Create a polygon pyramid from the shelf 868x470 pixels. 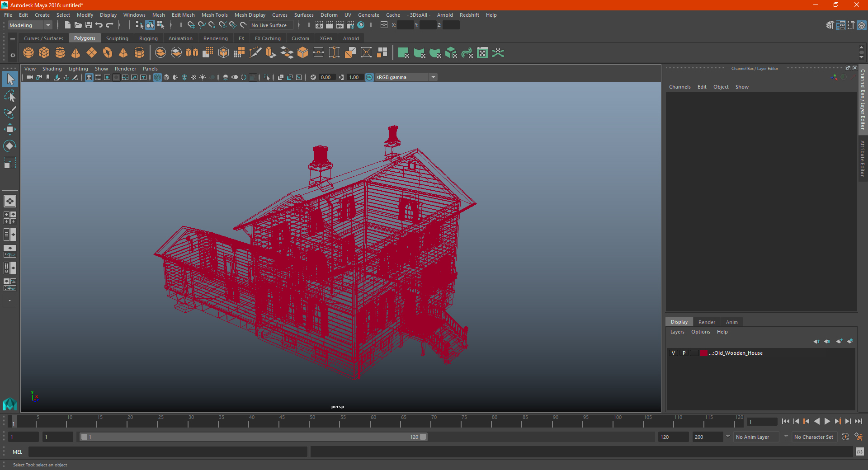click(123, 53)
